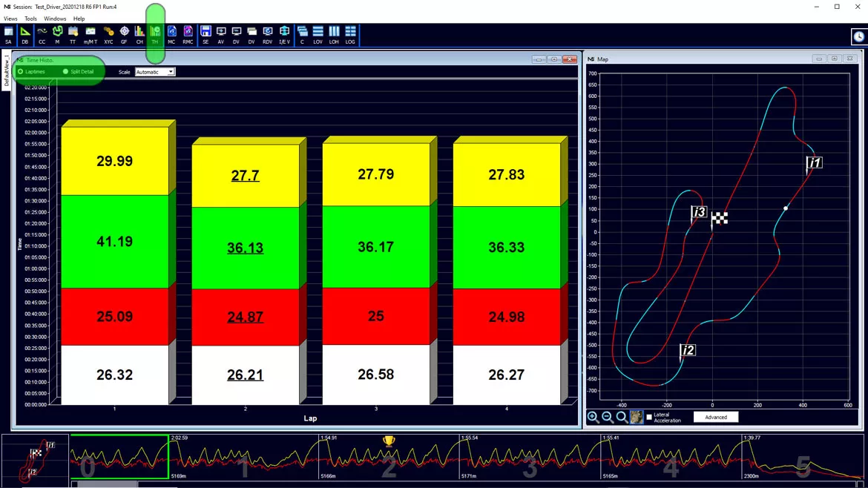Zoom in on the map
The height and width of the screenshot is (488, 868).
coord(593,418)
